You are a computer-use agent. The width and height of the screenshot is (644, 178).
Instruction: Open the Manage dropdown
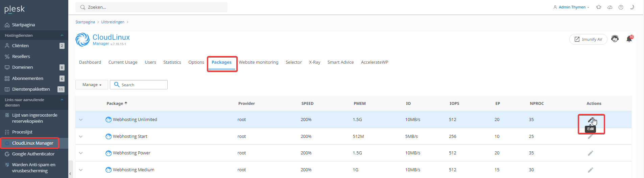92,85
